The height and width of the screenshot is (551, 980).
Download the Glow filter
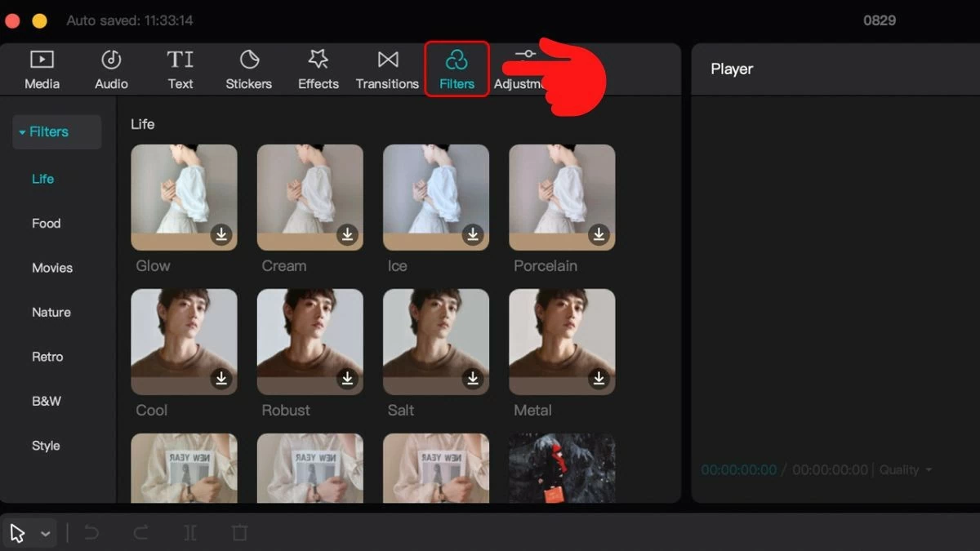(x=220, y=234)
